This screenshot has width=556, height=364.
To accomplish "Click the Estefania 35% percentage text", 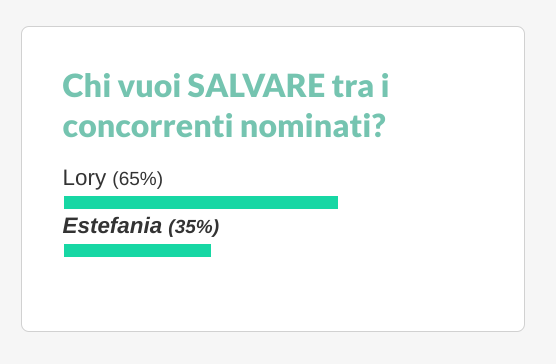I will [194, 227].
